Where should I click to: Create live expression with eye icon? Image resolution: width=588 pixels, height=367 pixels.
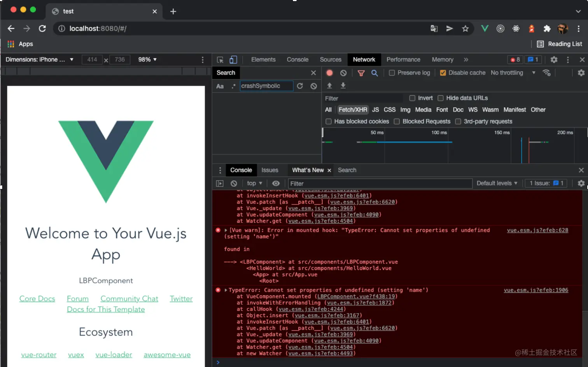(276, 183)
